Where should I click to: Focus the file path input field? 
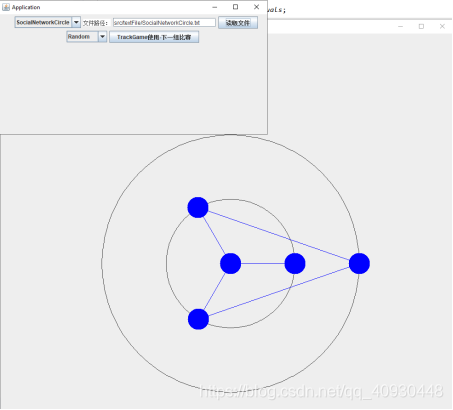(x=164, y=23)
